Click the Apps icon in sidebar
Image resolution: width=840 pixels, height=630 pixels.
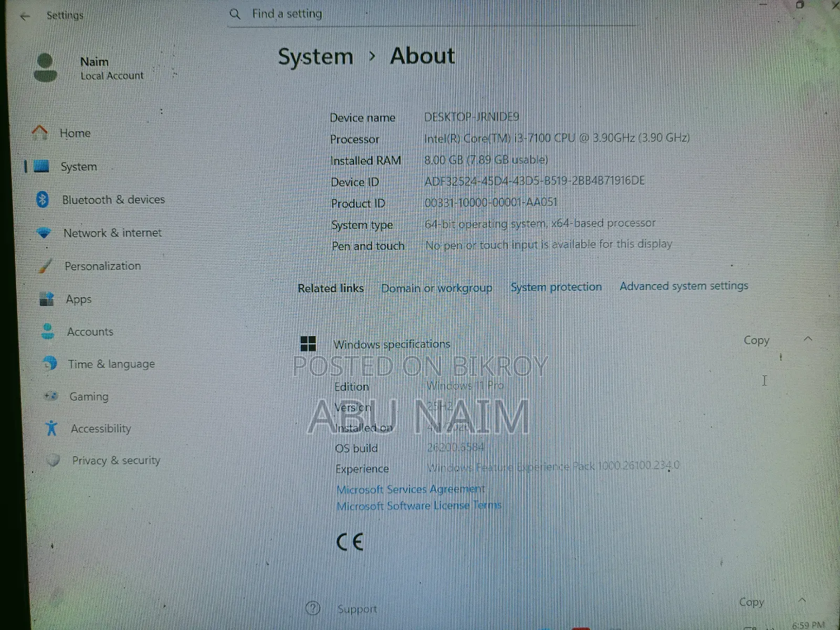(x=47, y=299)
